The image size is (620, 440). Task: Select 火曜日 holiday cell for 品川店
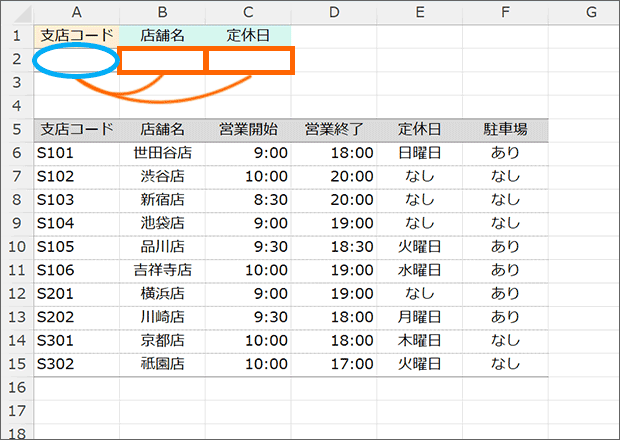click(x=420, y=247)
